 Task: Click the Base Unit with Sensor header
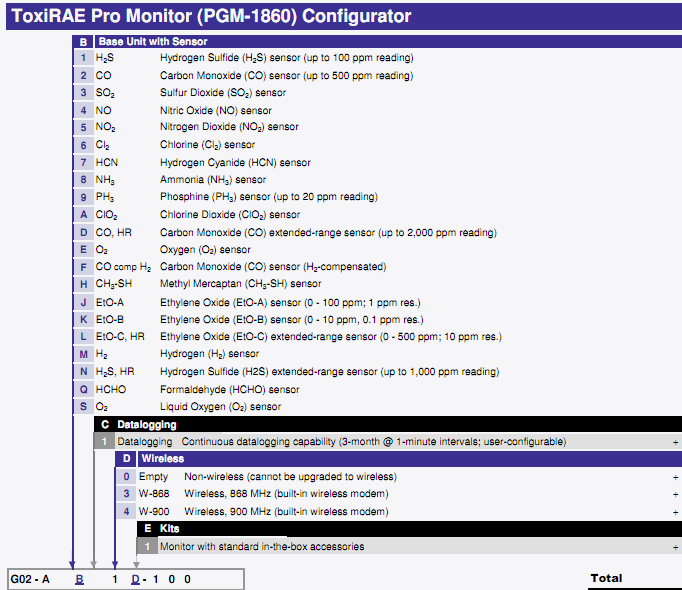153,41
